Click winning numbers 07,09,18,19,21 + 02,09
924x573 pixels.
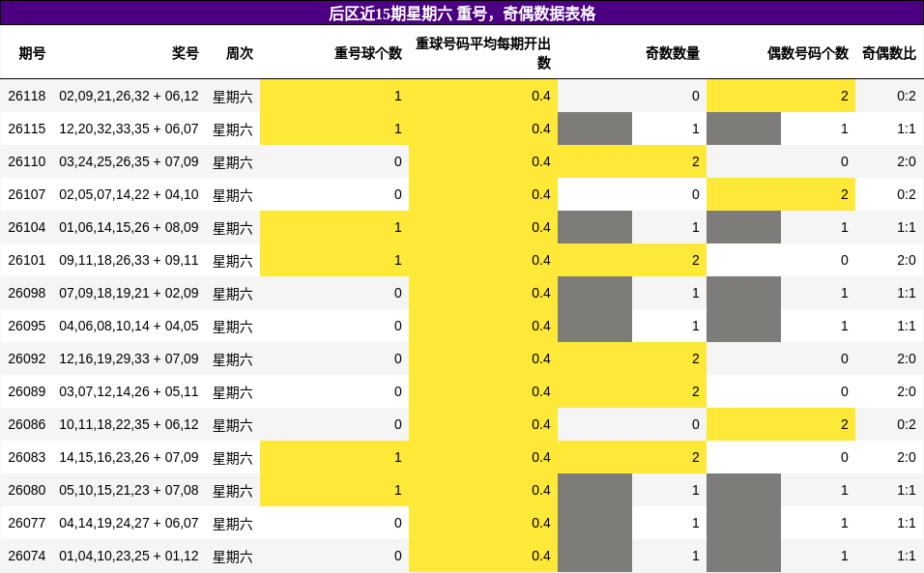click(130, 294)
